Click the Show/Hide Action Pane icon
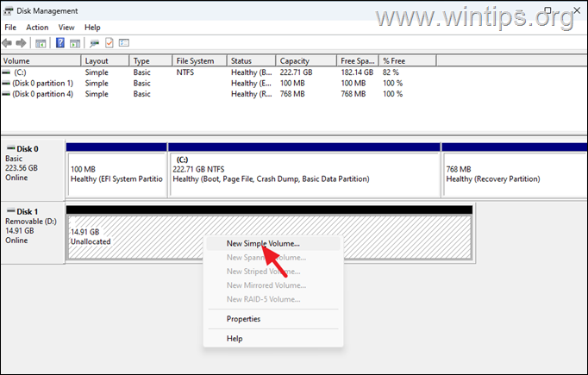 [77, 42]
